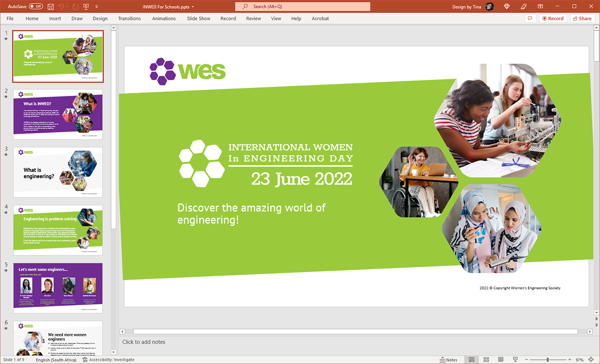Open the Slide Show ribbon tab
Image resolution: width=600 pixels, height=364 pixels.
click(198, 18)
